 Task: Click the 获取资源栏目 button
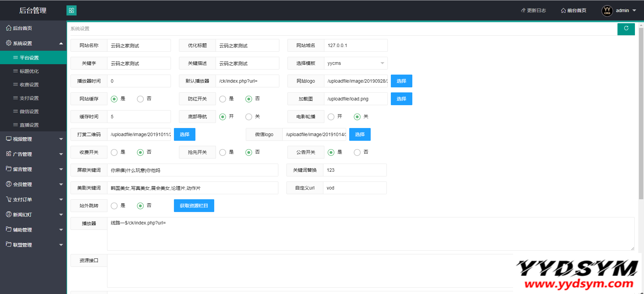pyautogui.click(x=194, y=206)
